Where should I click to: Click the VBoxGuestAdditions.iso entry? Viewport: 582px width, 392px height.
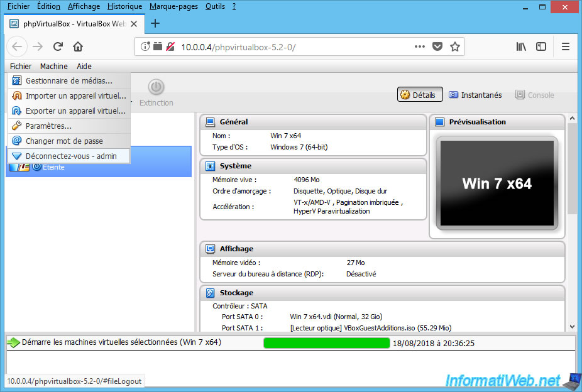click(x=370, y=328)
